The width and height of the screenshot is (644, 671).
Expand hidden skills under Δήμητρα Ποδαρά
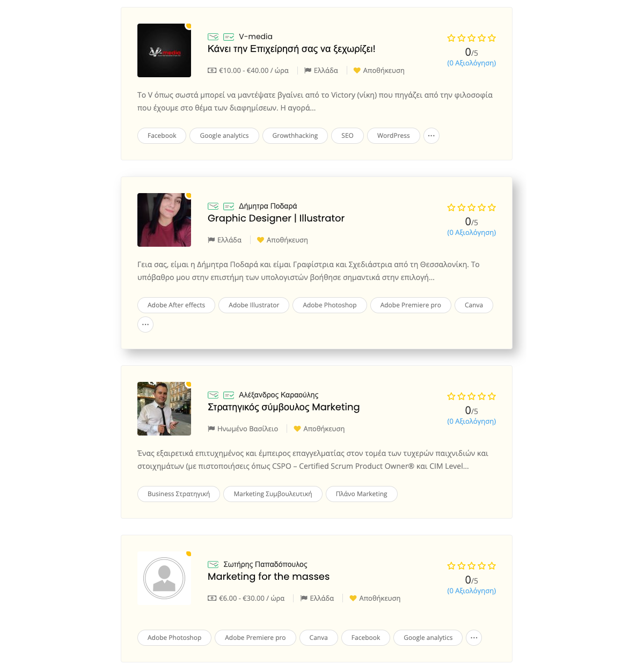[145, 325]
